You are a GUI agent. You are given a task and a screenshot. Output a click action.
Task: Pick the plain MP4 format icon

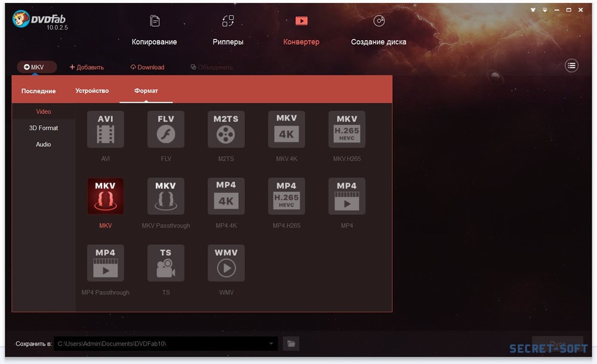(347, 196)
